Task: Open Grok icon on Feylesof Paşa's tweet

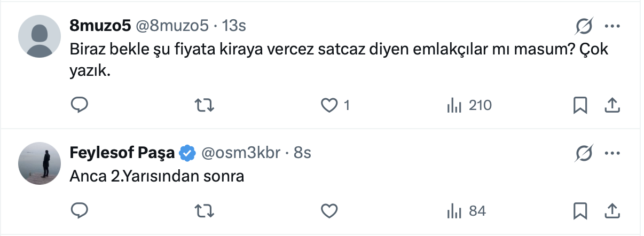Action: click(583, 154)
